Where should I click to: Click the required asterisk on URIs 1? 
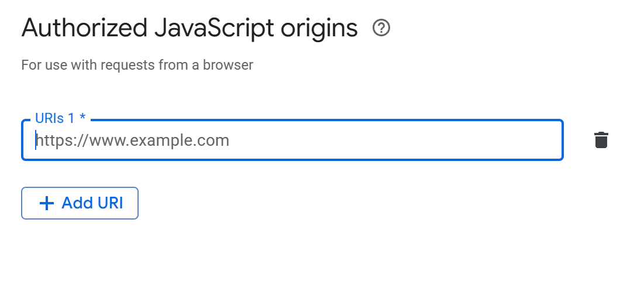tap(82, 118)
